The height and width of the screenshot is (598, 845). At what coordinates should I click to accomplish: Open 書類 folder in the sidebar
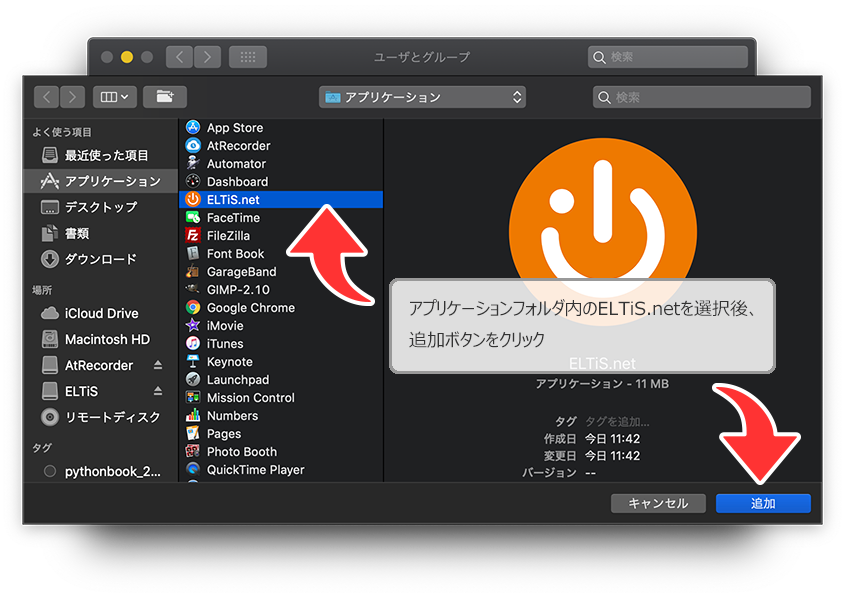point(101,233)
